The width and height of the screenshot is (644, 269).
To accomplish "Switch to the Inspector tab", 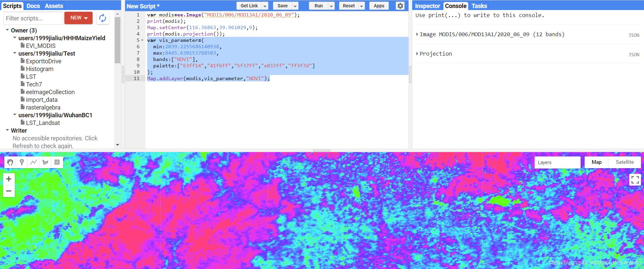I will [x=427, y=6].
